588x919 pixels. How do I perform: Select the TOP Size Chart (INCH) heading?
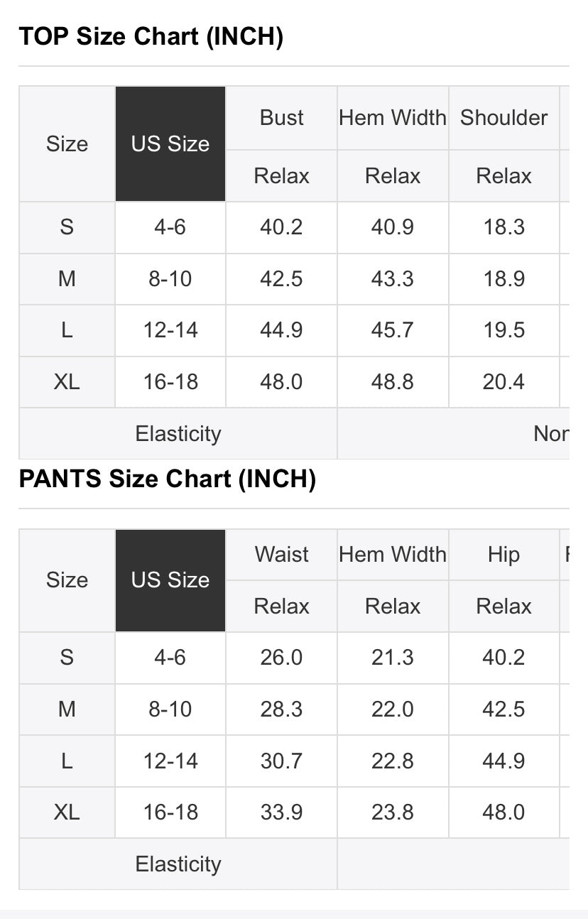pos(151,36)
